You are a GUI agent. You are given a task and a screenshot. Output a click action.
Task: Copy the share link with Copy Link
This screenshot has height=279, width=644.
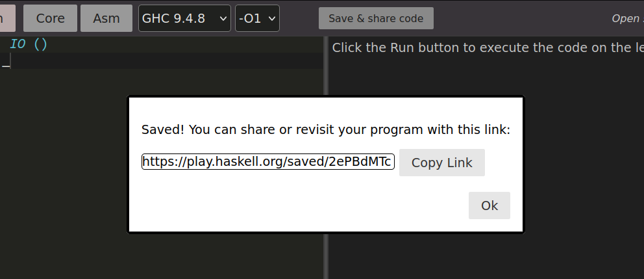tap(441, 163)
